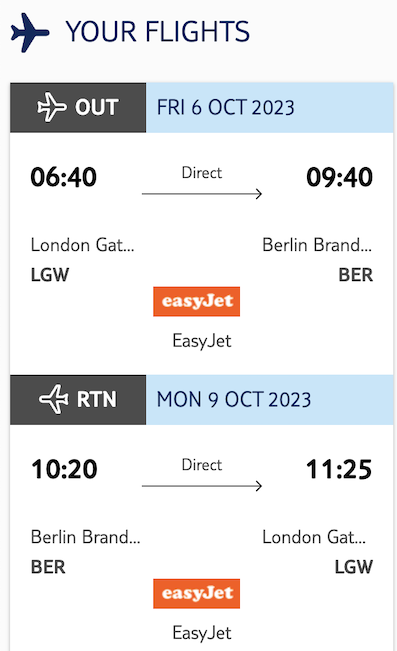Click the 06:40 departure time
The image size is (397, 651).
(x=64, y=177)
